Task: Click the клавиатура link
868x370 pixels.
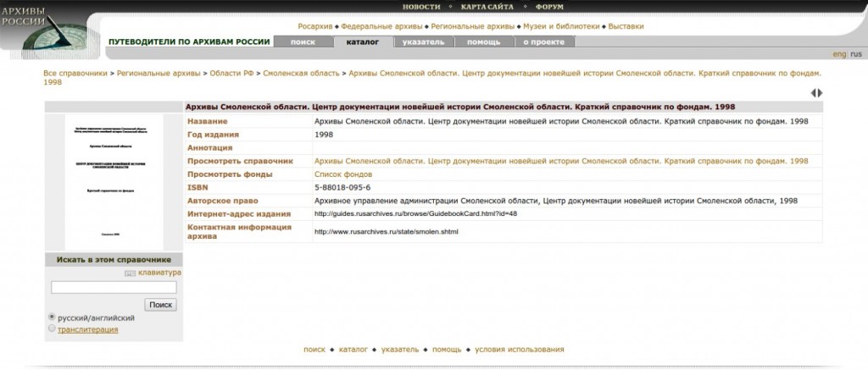Action: pos(159,273)
